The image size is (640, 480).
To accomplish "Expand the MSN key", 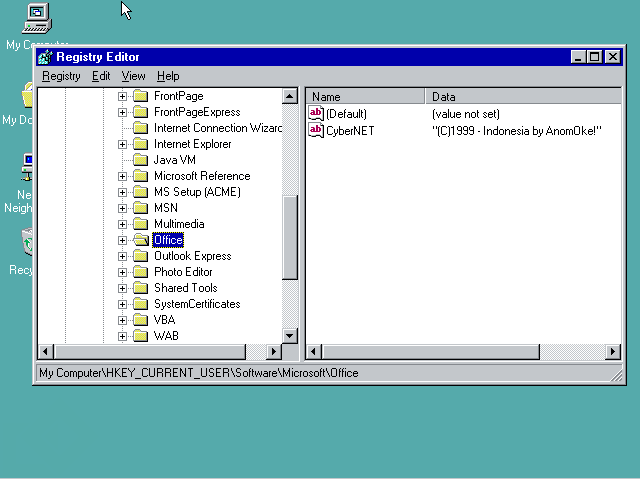I will click(x=122, y=208).
